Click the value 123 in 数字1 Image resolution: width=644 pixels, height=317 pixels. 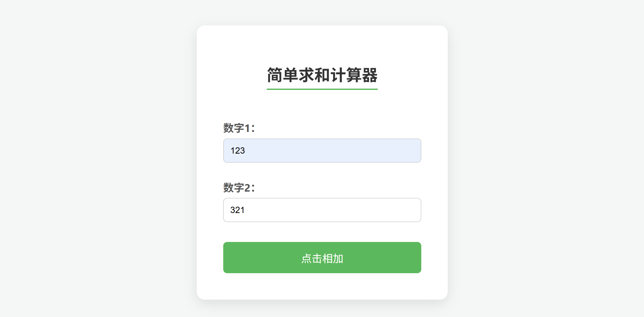point(237,150)
